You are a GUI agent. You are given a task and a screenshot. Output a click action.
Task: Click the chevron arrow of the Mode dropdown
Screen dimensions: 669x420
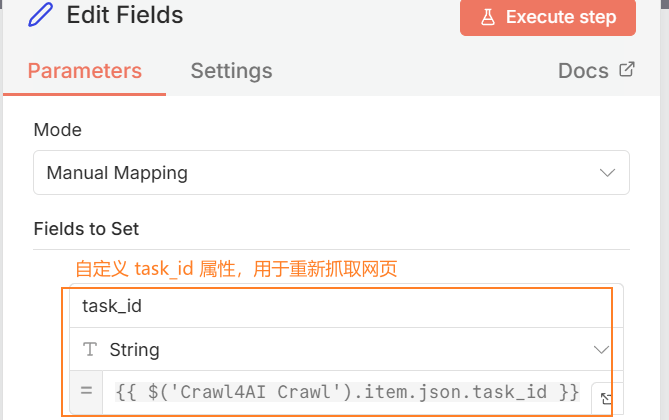[607, 173]
